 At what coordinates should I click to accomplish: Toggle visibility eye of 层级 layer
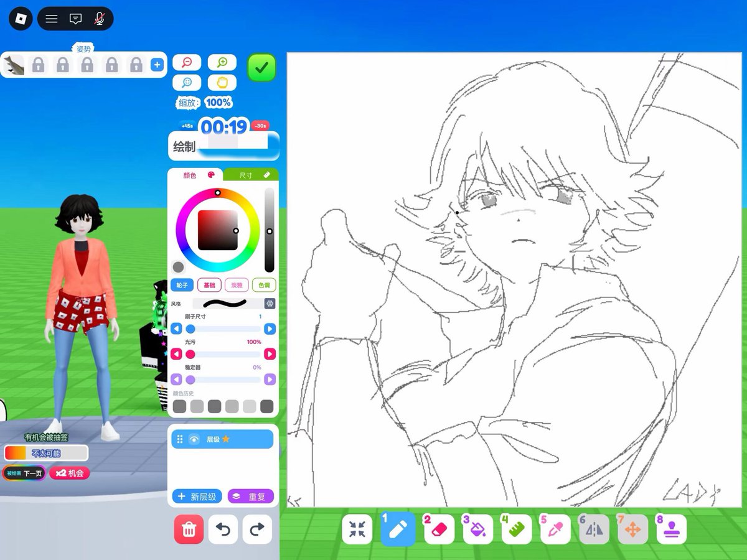[194, 439]
